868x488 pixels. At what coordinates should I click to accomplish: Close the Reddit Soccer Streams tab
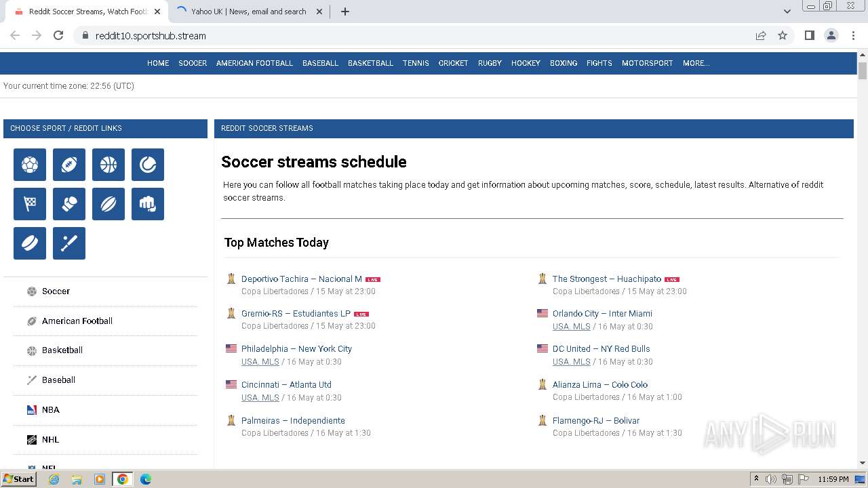pyautogui.click(x=157, y=12)
